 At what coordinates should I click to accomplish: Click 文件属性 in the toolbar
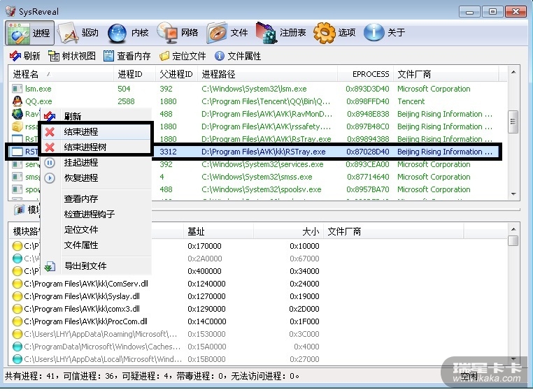[238, 56]
